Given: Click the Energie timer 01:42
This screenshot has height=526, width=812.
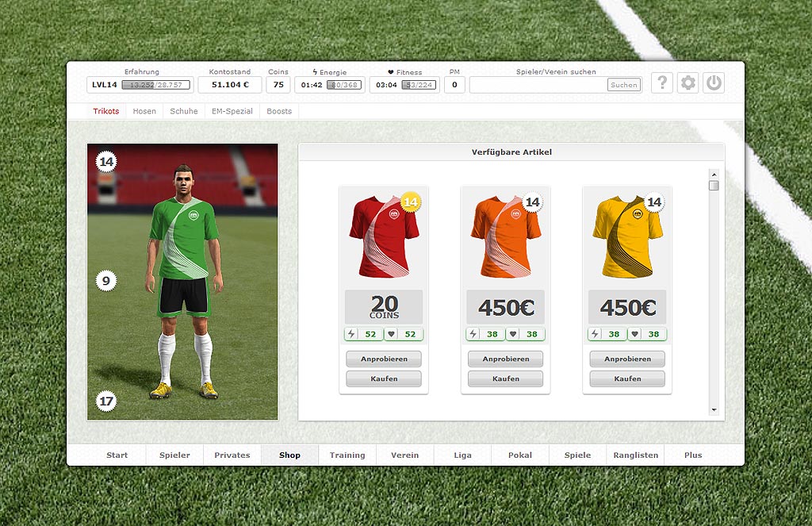Looking at the screenshot, I should (x=312, y=85).
